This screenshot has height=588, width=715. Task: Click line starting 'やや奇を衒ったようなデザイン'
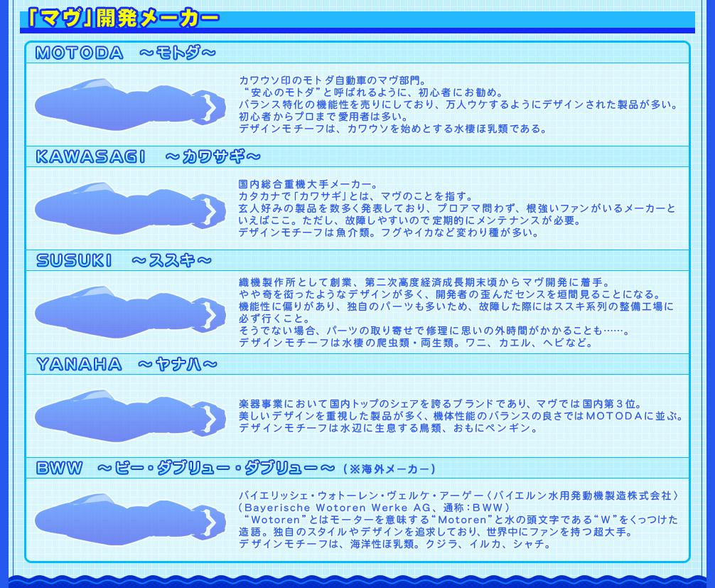click(451, 294)
